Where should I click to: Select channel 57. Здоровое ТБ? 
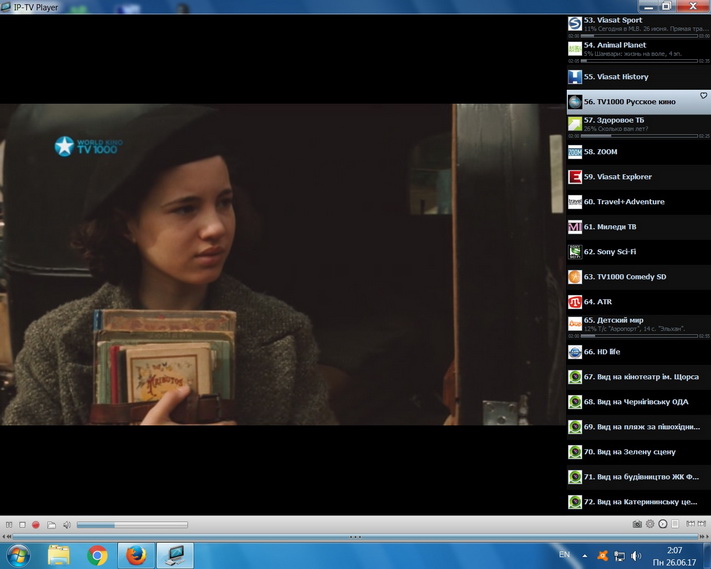click(x=638, y=126)
